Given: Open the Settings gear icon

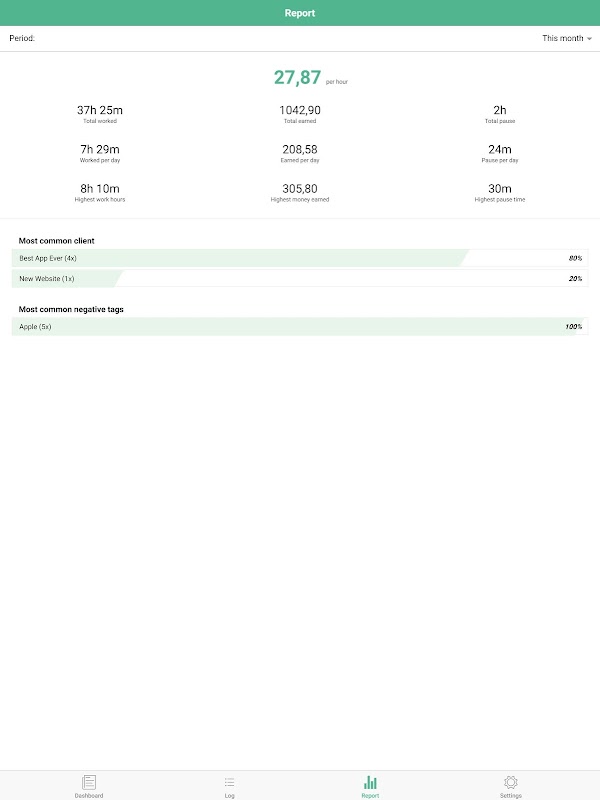Looking at the screenshot, I should tap(511, 782).
